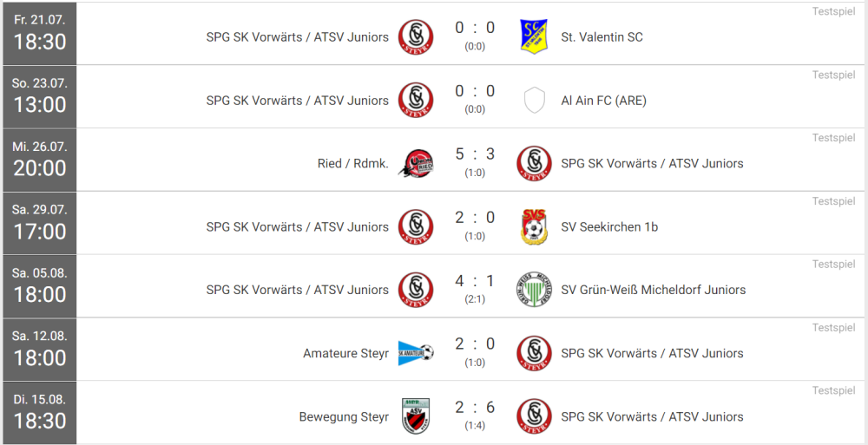Open the Al Ain FC (ARE) team link

coord(603,101)
